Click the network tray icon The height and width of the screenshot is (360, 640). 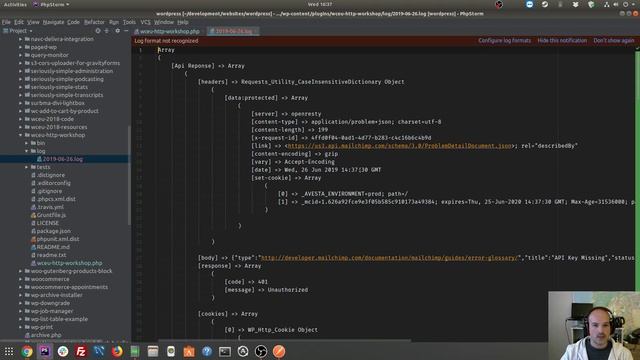point(607,4)
